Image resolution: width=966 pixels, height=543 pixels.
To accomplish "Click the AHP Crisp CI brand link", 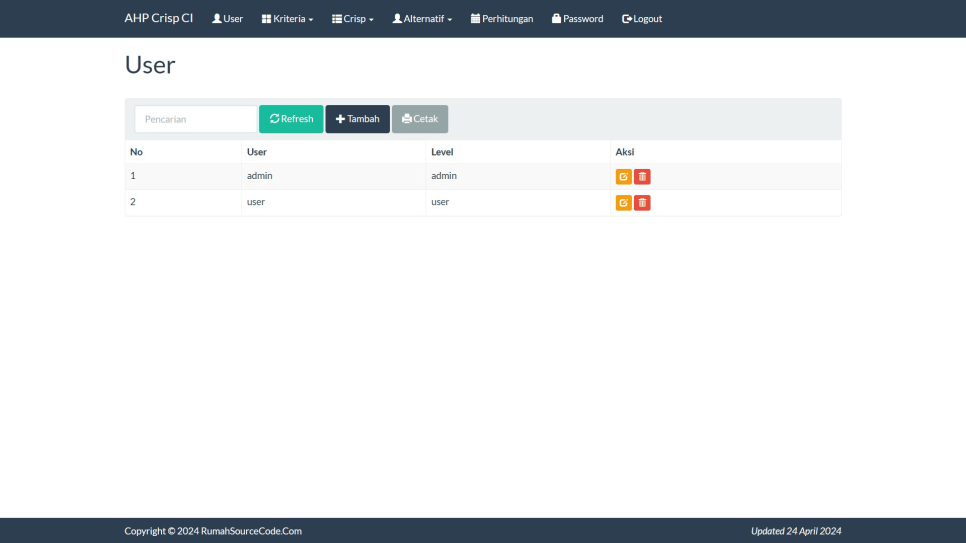I will pyautogui.click(x=159, y=18).
